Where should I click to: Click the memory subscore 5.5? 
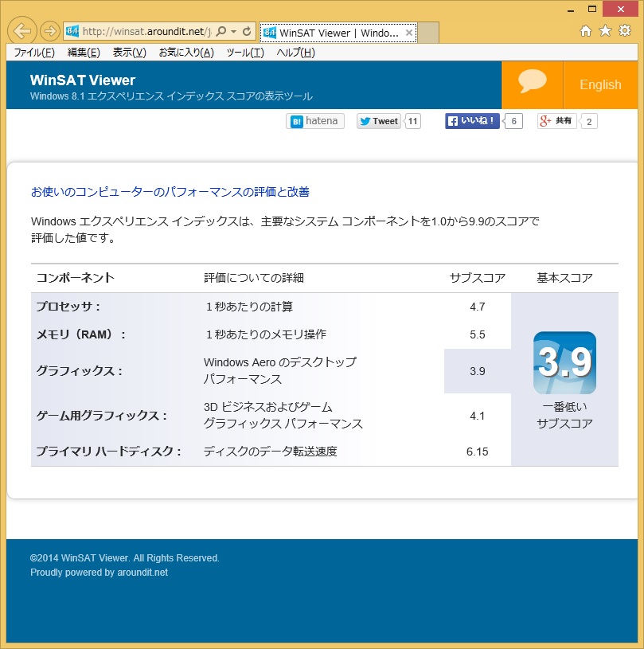coord(477,334)
